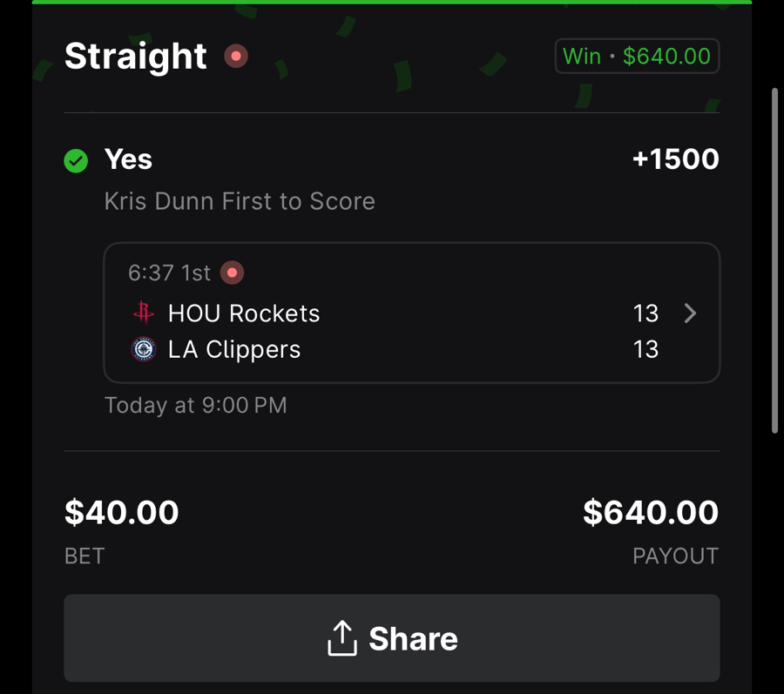
Task: Select the Win $640.00 status badge
Action: point(637,56)
